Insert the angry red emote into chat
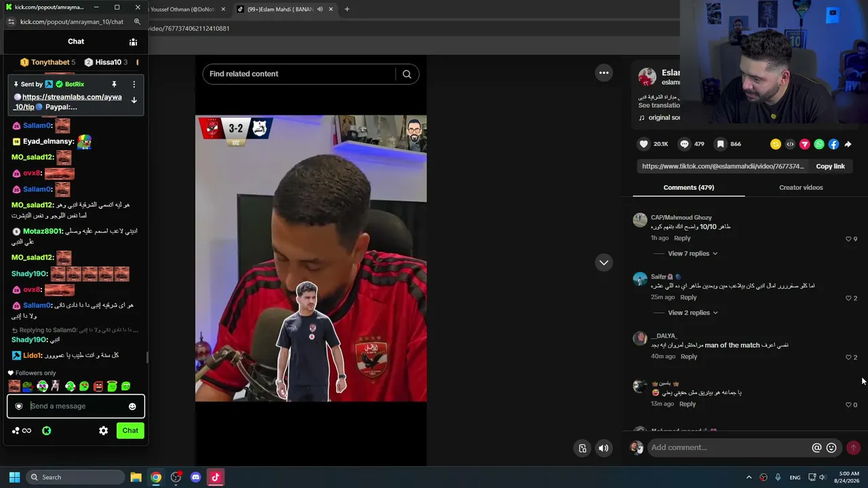Viewport: 868px width, 488px height. (98, 386)
